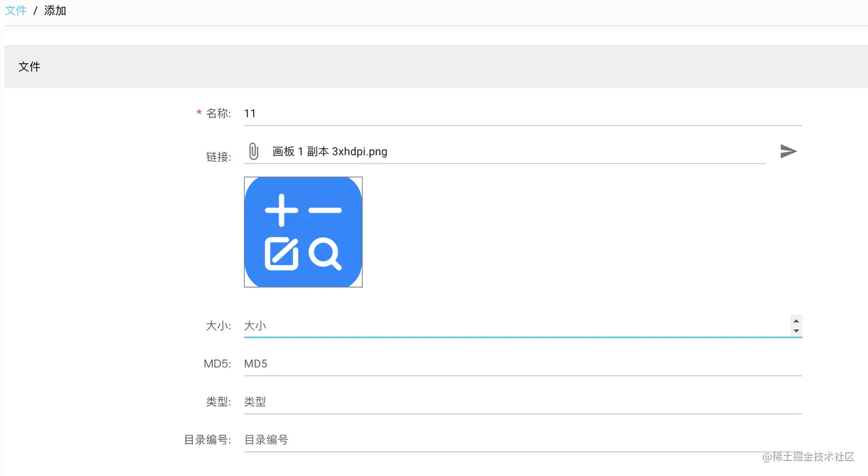Open the uploaded blue image preview
Image resolution: width=868 pixels, height=476 pixels.
(303, 232)
